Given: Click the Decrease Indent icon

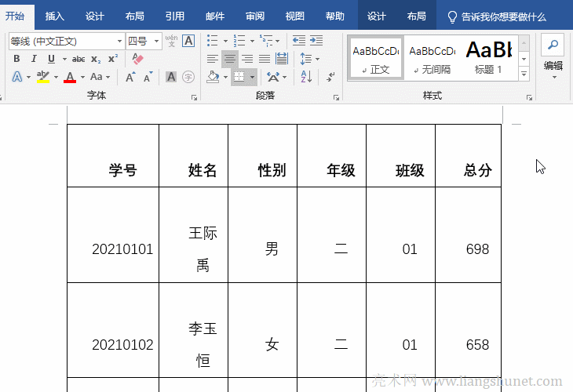Looking at the screenshot, I should point(299,41).
